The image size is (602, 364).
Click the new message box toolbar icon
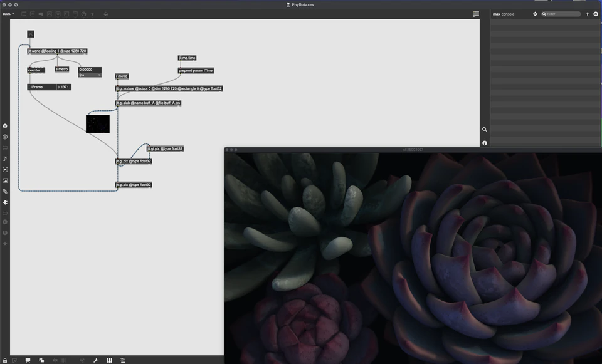click(x=32, y=14)
